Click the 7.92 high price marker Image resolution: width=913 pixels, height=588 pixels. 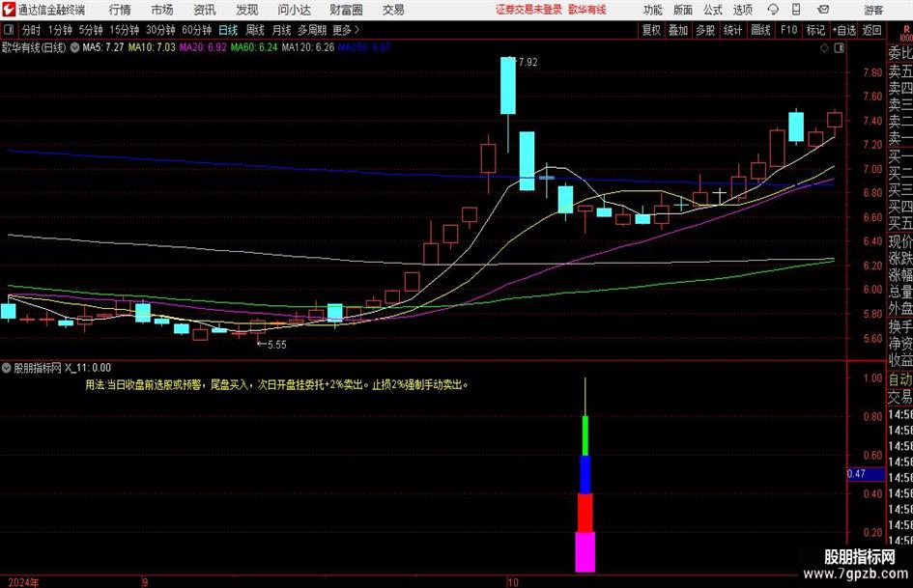pos(528,63)
